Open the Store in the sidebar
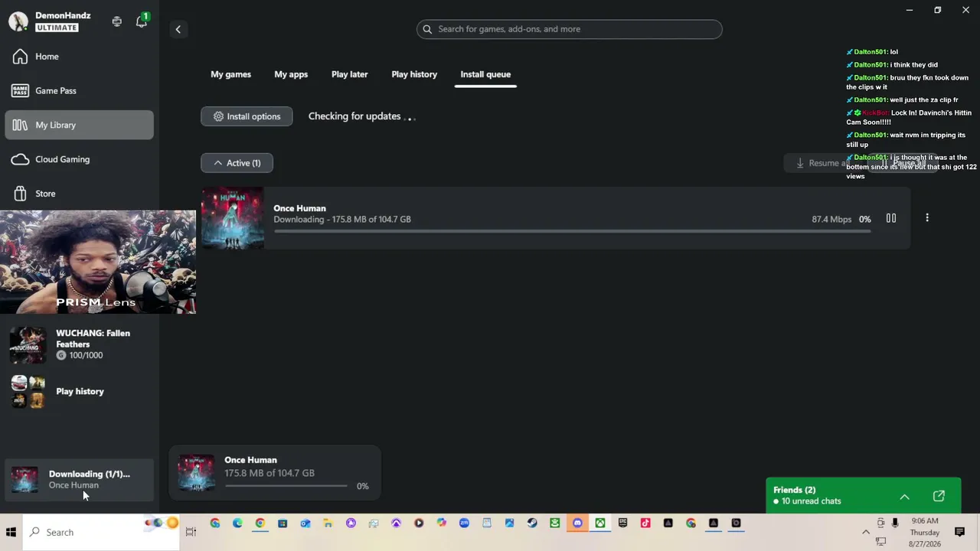This screenshot has width=980, height=551. 79,194
